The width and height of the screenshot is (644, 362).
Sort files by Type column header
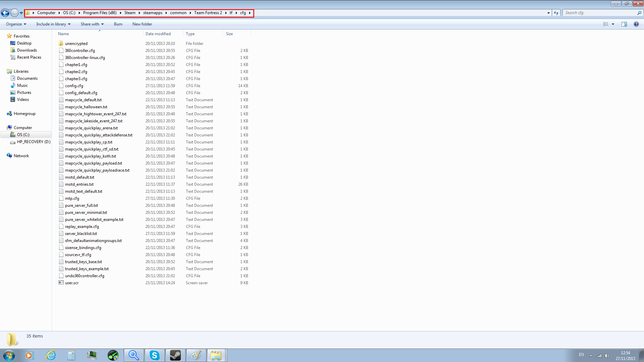[x=190, y=34]
